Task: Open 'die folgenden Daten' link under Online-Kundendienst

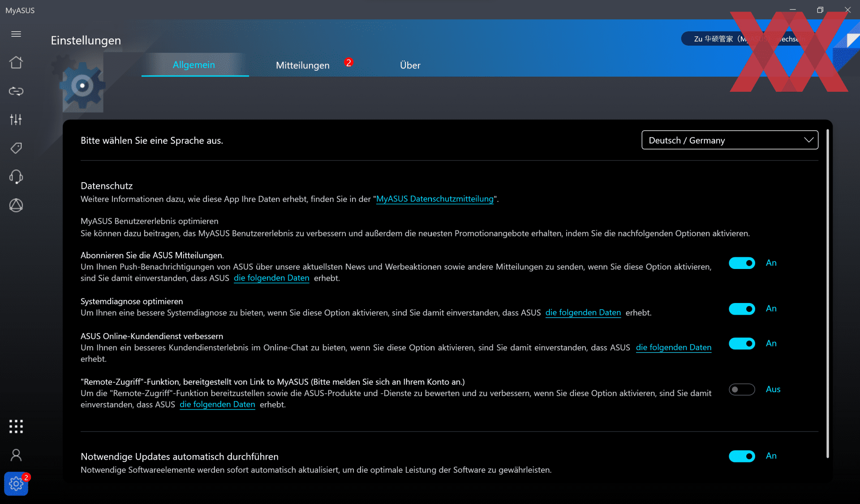Action: tap(674, 347)
